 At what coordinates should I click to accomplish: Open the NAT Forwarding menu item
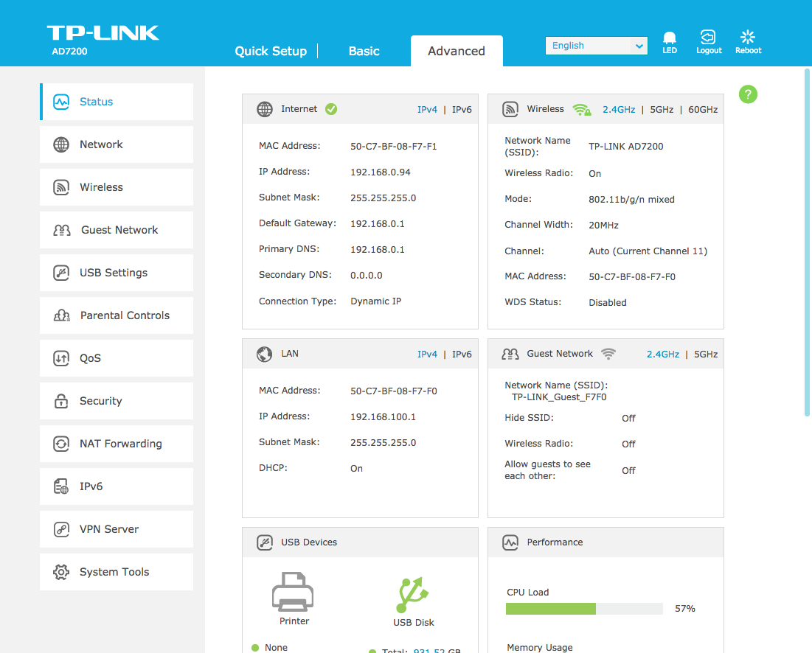click(117, 444)
